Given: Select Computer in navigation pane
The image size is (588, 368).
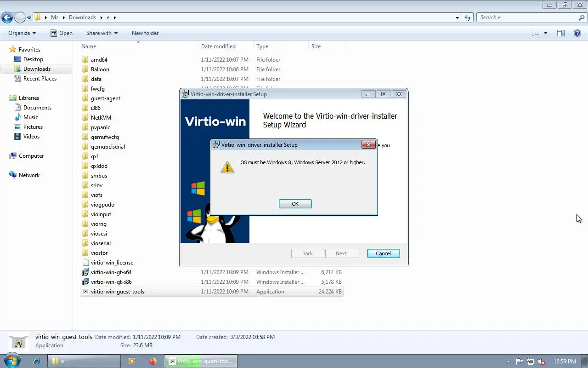Looking at the screenshot, I should tap(31, 156).
